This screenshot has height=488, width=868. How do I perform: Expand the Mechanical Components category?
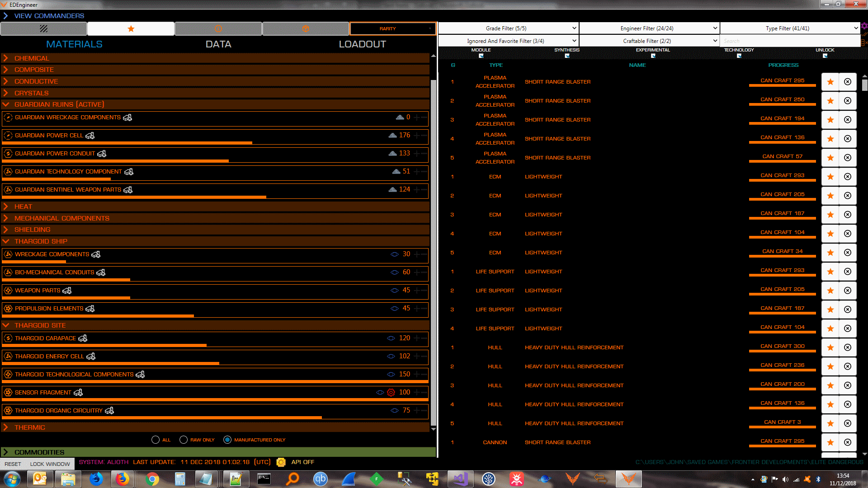pyautogui.click(x=61, y=218)
